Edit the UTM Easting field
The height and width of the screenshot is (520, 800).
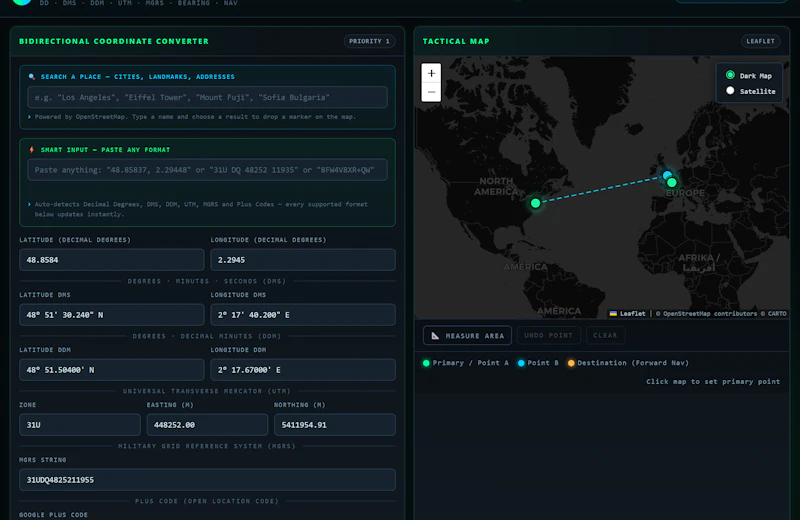pos(207,425)
